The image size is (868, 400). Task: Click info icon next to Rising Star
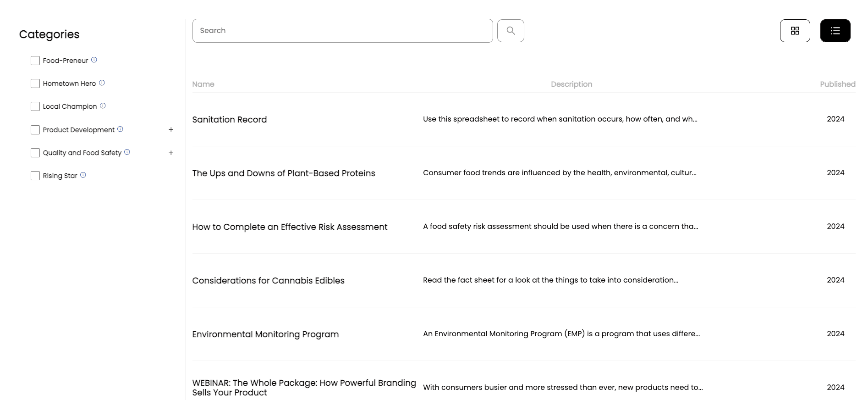[83, 175]
